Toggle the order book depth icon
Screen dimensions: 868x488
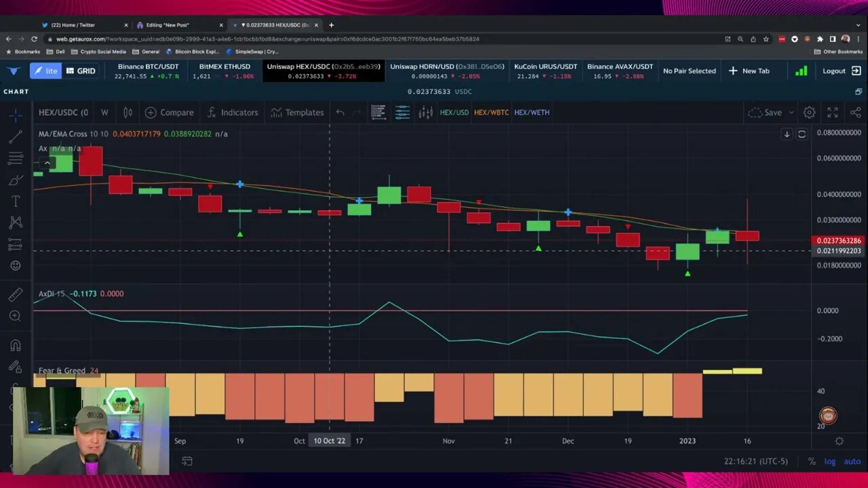[378, 113]
